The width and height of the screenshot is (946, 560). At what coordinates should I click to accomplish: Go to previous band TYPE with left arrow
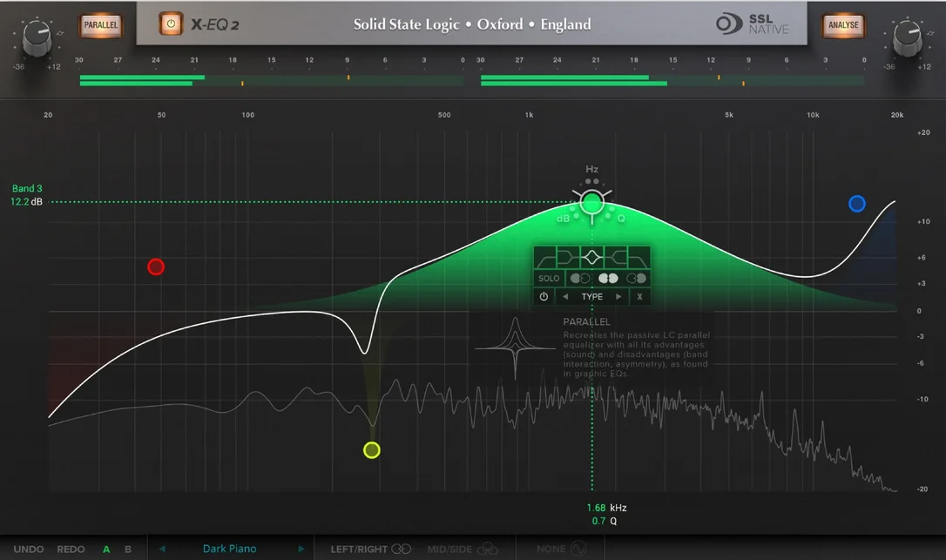[x=565, y=296]
